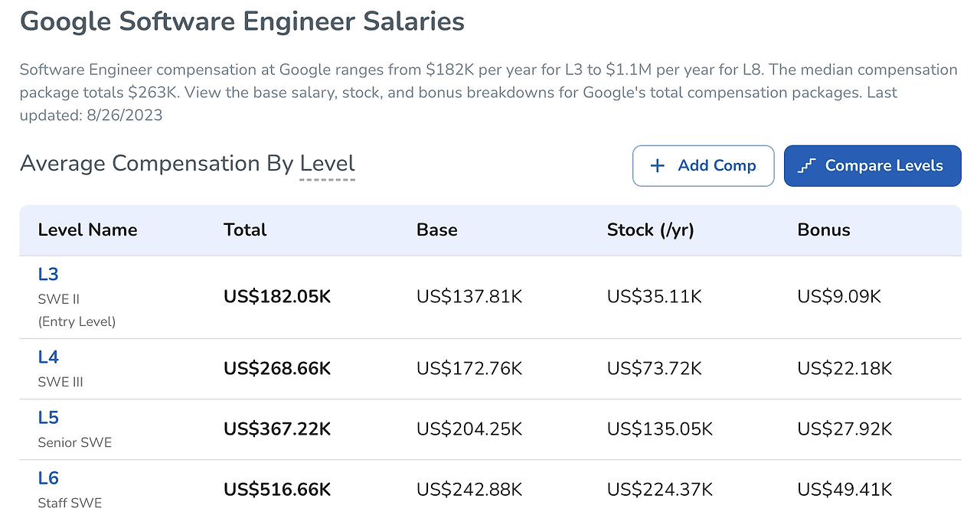Click the plus icon in Add Comp
This screenshot has height=531, width=980.
coord(657,166)
